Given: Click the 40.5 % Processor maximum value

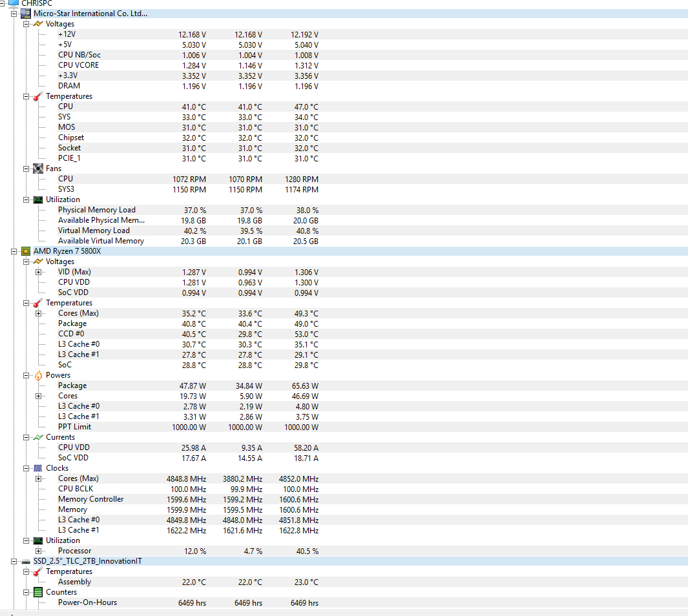Looking at the screenshot, I should click(x=308, y=551).
